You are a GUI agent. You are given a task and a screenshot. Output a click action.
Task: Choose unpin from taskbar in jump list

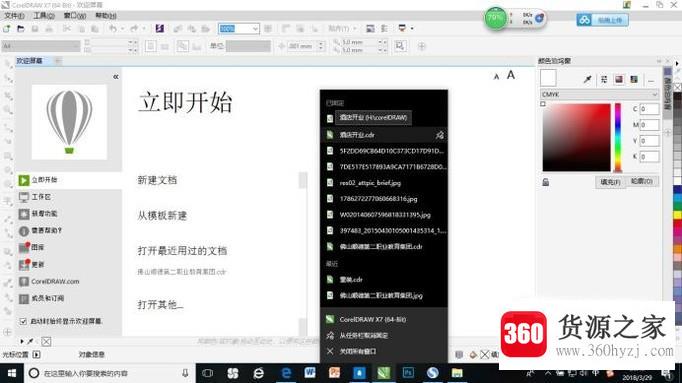click(x=384, y=335)
